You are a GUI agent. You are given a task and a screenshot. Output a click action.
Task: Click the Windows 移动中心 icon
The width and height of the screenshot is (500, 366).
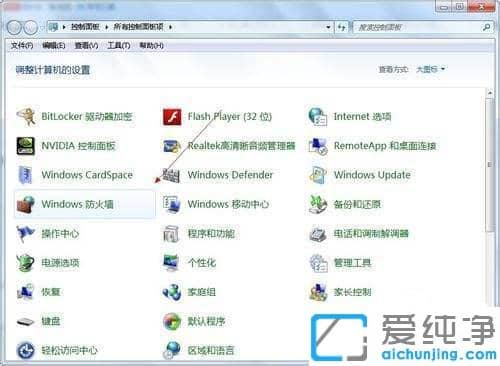(172, 204)
